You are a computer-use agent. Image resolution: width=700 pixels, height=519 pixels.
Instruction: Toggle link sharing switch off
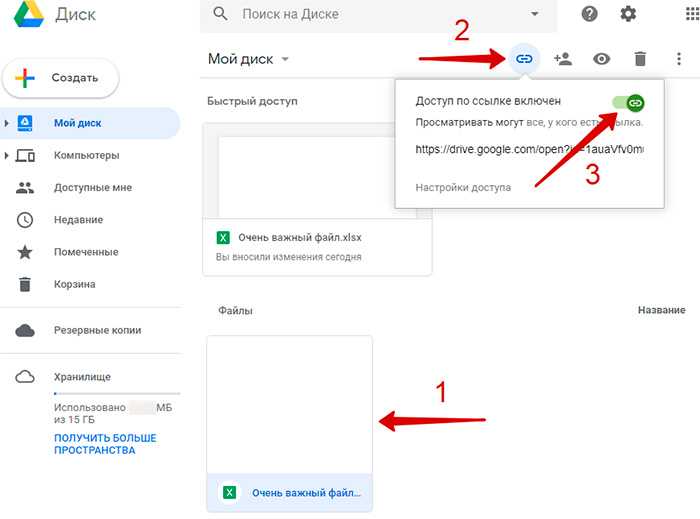point(629,103)
